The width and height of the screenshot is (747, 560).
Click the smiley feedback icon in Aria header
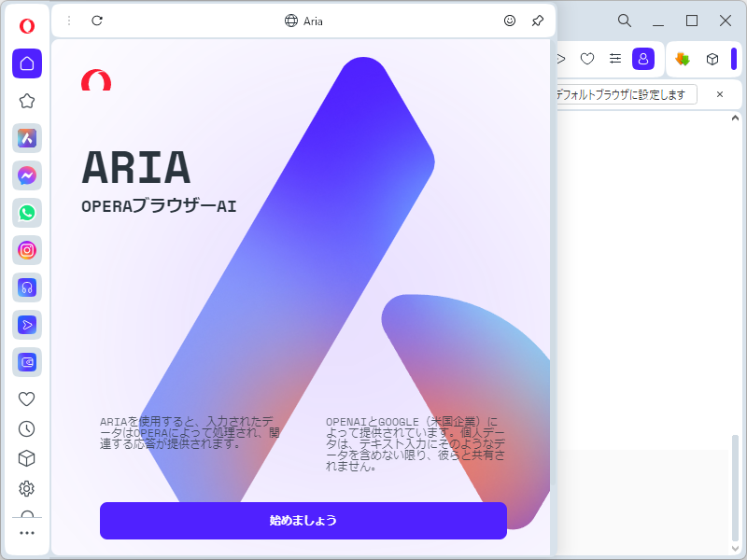[x=510, y=20]
